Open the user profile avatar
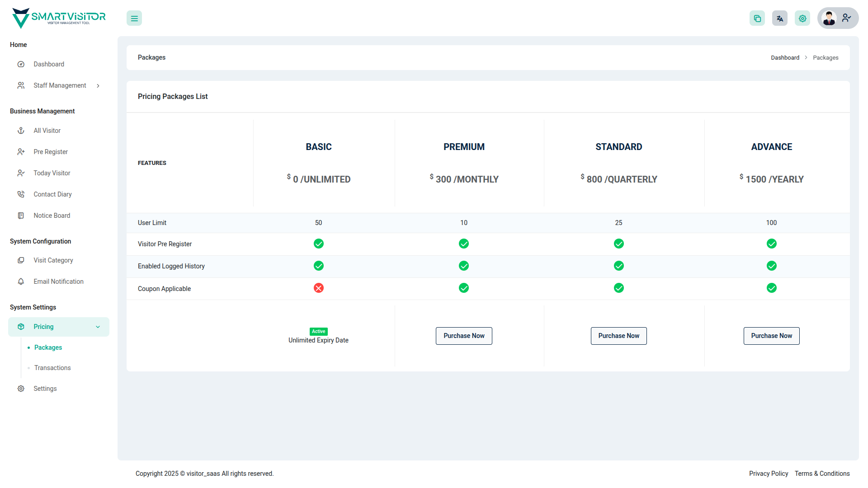Image resolution: width=868 pixels, height=488 pixels. coord(829,18)
